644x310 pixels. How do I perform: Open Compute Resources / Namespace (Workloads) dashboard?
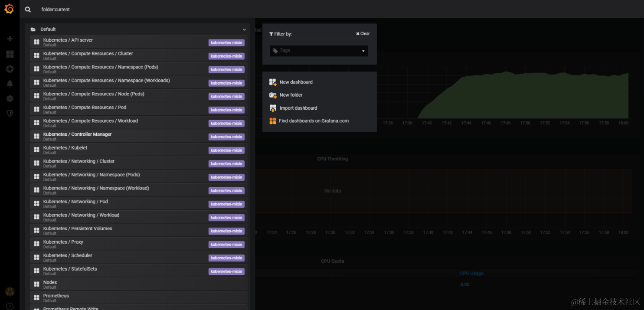(139, 82)
